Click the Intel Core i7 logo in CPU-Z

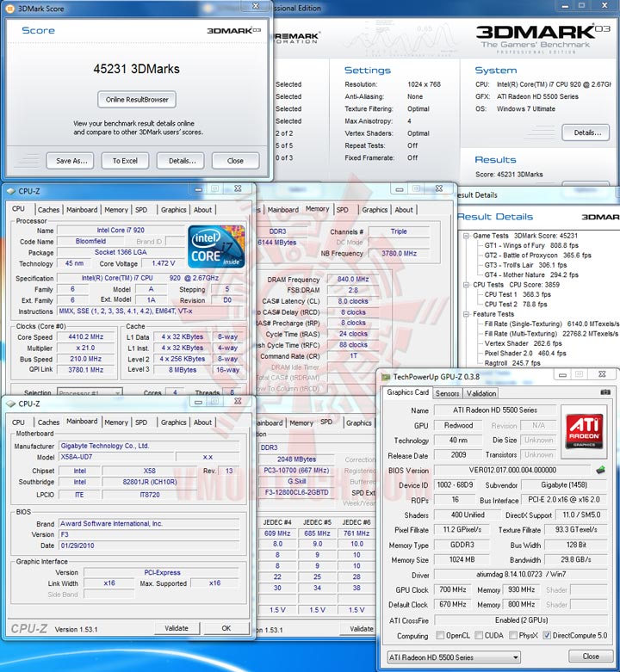pos(216,246)
